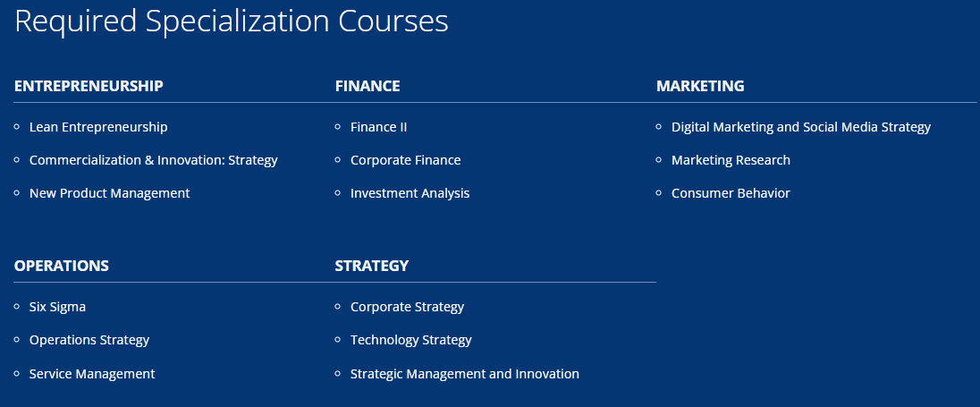Viewport: 980px width, 407px height.
Task: Open the Consumer Behavior course
Action: point(731,193)
